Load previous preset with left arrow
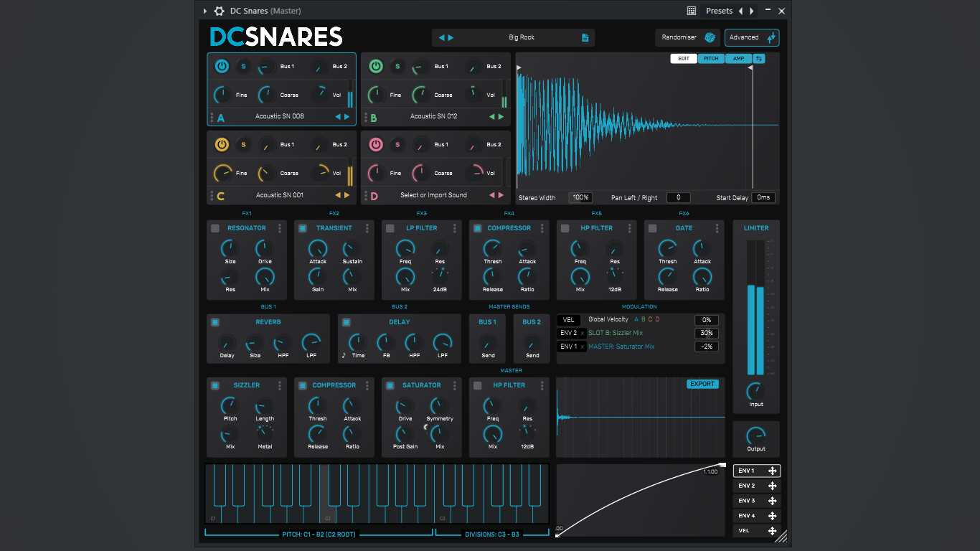Screen dimensions: 980x551 coord(442,37)
